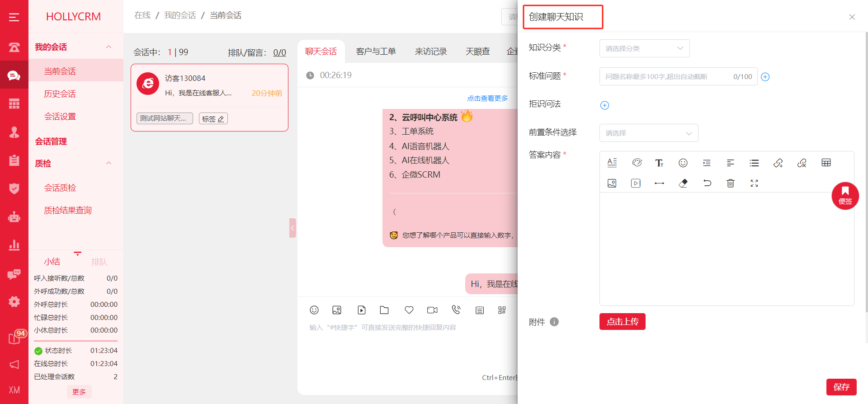Viewport: 868px width, 404px height.
Task: Click the bulleted list icon in the answer editor
Action: click(754, 163)
